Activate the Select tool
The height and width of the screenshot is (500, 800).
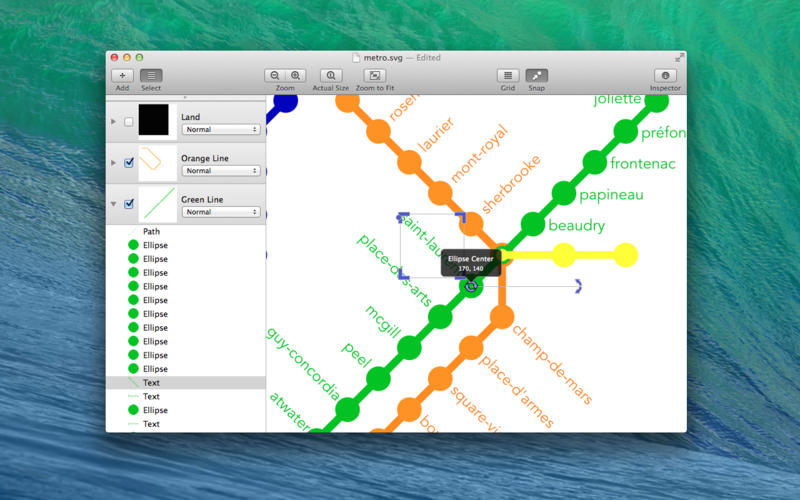pyautogui.click(x=151, y=75)
